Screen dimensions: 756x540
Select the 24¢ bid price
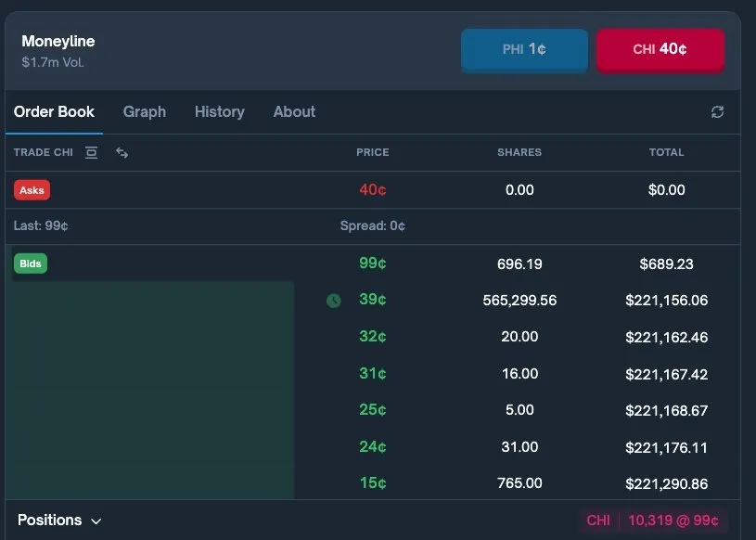[x=373, y=447]
